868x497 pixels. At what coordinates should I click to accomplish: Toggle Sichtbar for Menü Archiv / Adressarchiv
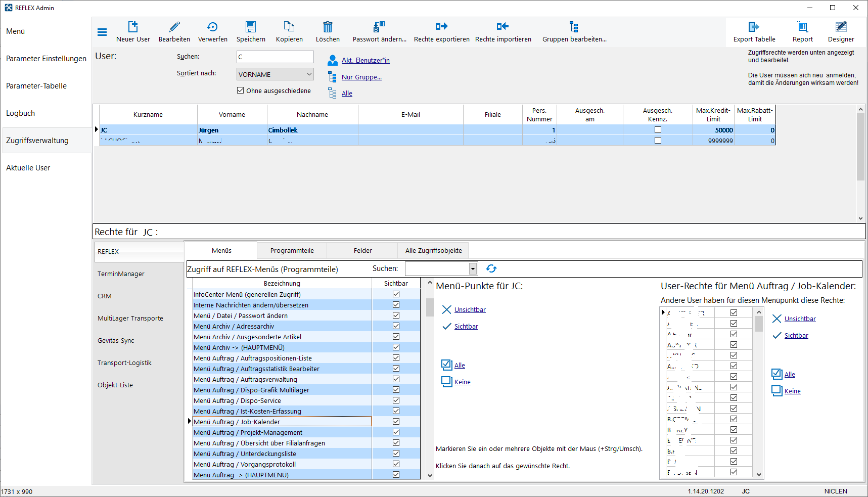[x=396, y=326]
